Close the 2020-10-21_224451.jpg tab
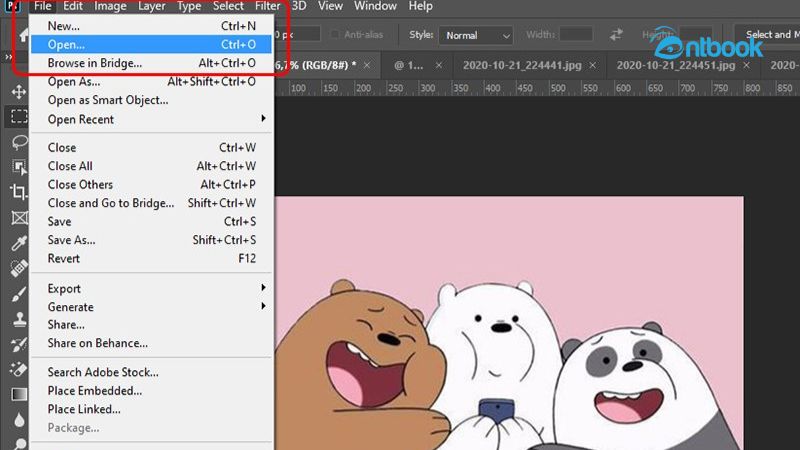Image resolution: width=800 pixels, height=450 pixels. point(746,65)
